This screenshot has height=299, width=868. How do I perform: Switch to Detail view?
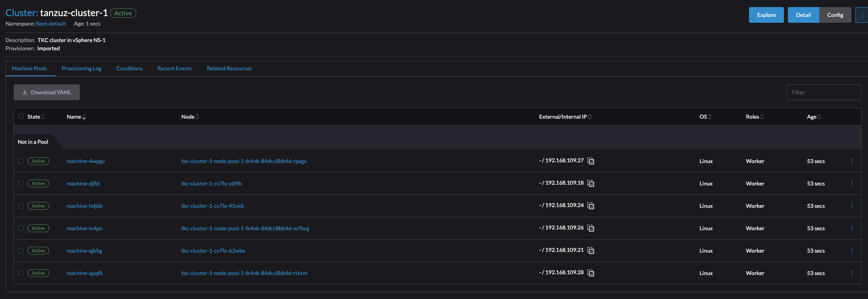[x=803, y=15]
